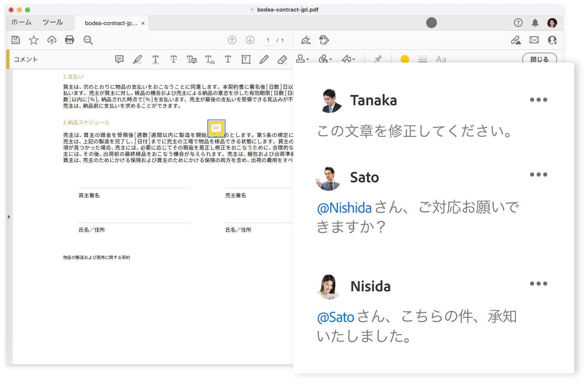Click Sato's profile picture
This screenshot has height=384, width=588.
coord(328,178)
